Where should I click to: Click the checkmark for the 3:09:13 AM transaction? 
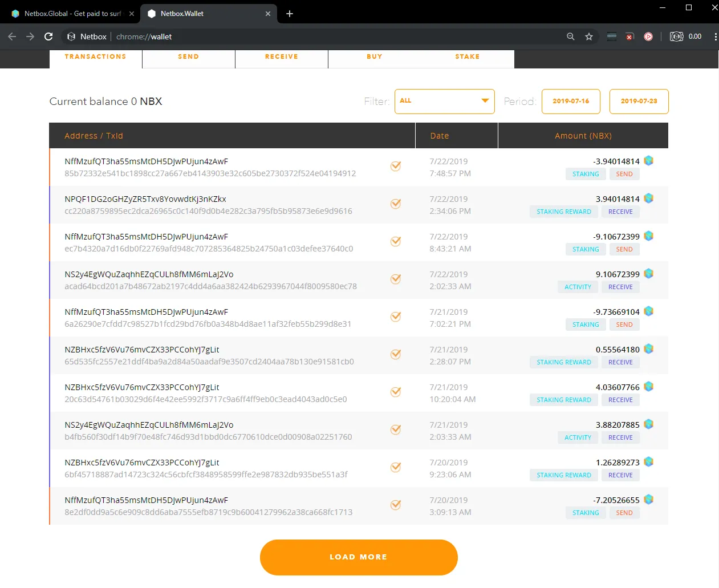[395, 505]
